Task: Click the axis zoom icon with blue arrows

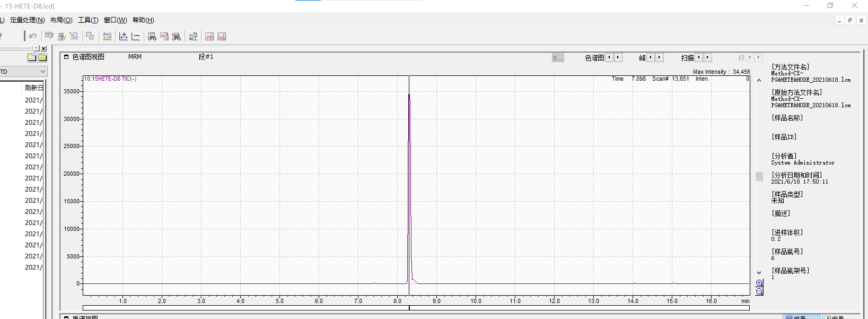Action: (124, 36)
